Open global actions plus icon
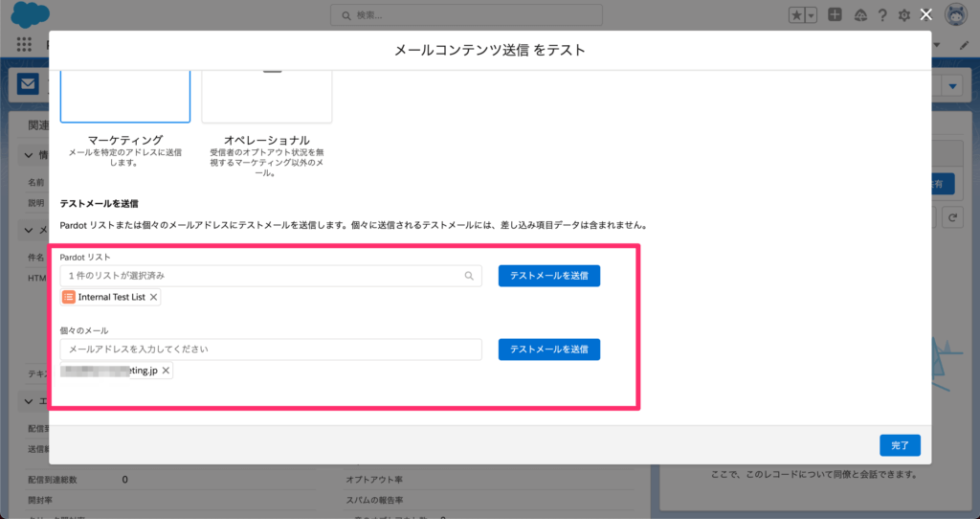This screenshot has width=980, height=519. click(x=835, y=15)
